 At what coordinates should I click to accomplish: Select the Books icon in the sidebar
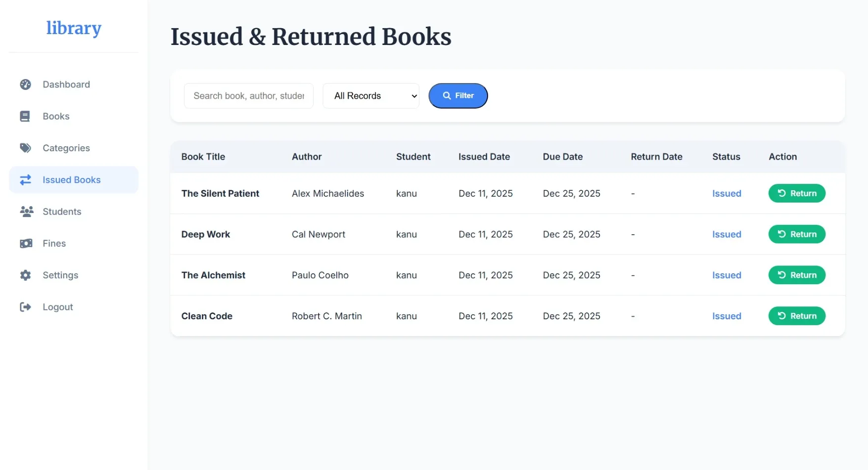pos(25,116)
